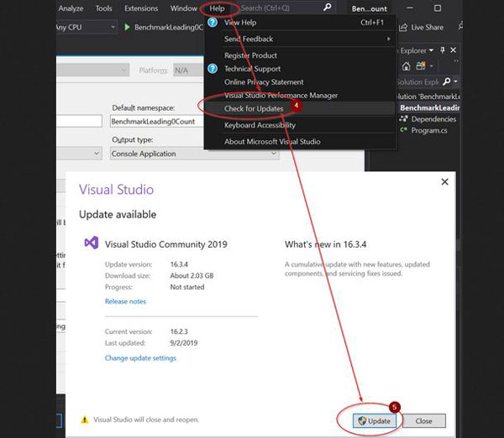Viewport: 504px width, 438px height.
Task: Expand the Dependencies node in Solution Explorer
Action: click(404, 119)
